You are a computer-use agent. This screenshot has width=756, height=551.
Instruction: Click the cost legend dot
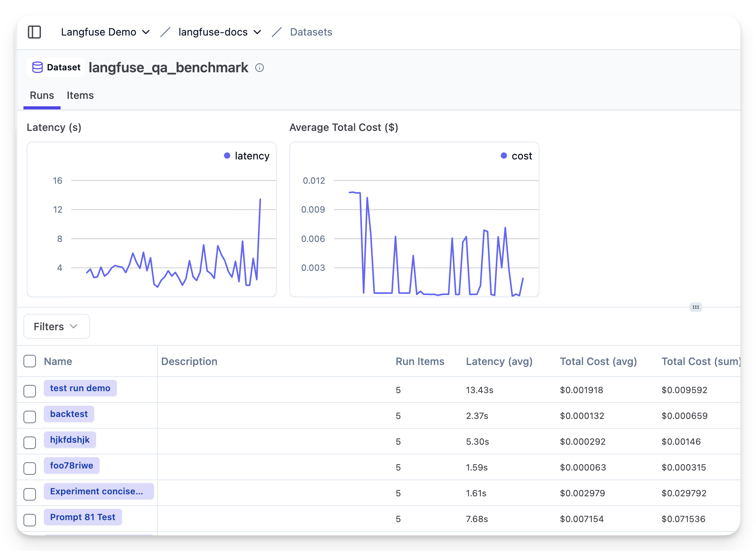pos(504,156)
